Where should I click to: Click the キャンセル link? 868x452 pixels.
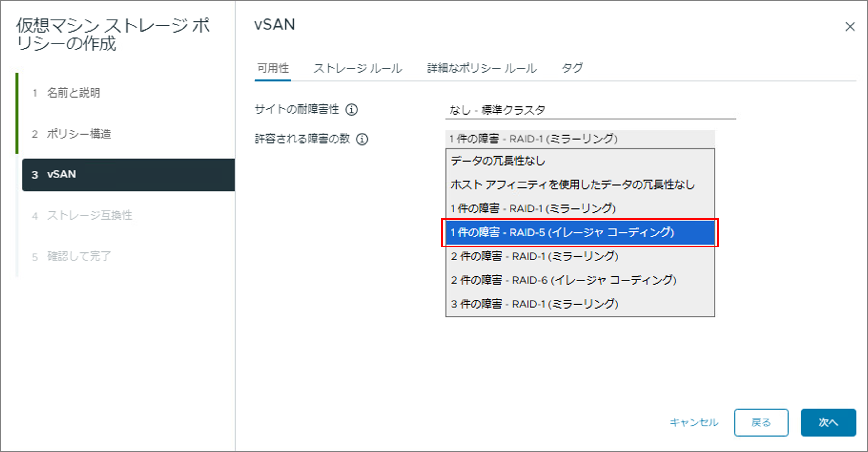click(x=694, y=422)
